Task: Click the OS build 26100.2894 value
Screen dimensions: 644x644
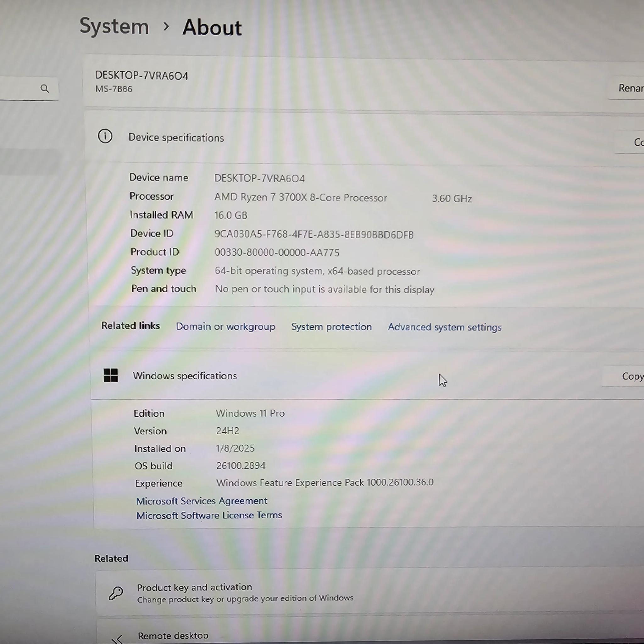Action: click(x=241, y=465)
